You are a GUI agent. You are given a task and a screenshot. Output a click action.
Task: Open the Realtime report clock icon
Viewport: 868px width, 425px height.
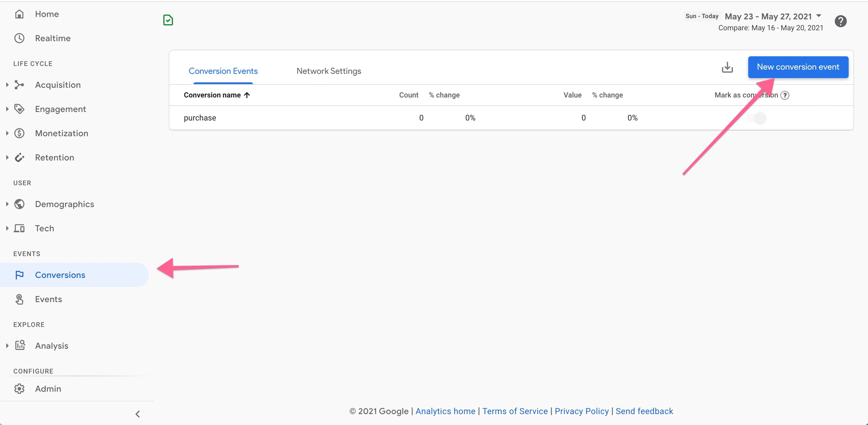pos(20,38)
